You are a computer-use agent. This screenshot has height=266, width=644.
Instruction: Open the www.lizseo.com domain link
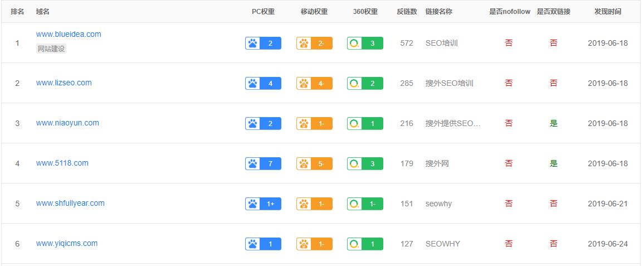coord(64,83)
